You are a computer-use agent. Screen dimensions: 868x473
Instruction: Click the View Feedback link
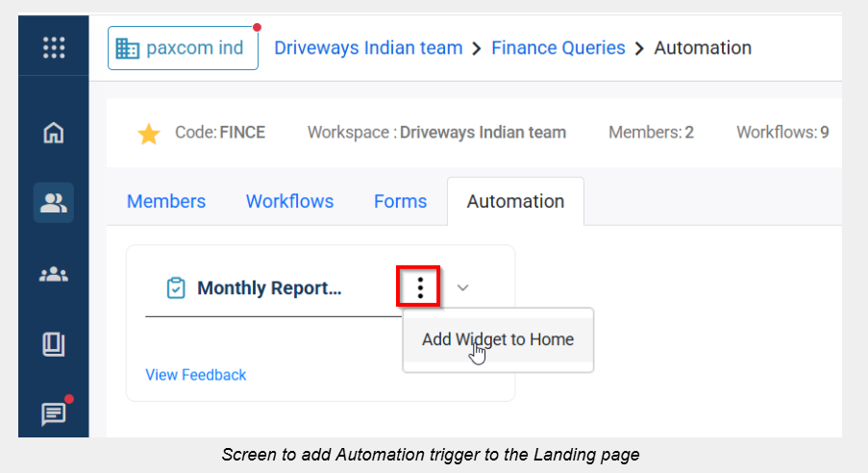click(x=196, y=375)
